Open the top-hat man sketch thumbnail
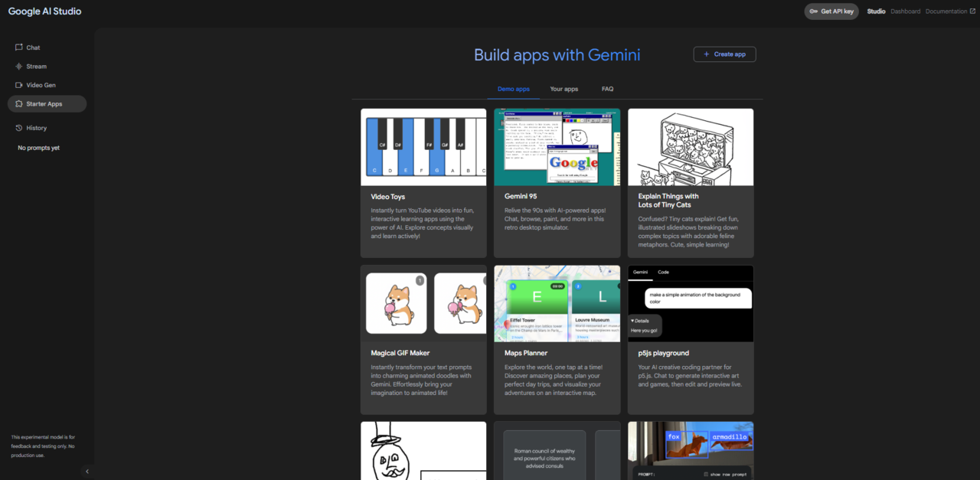 click(x=423, y=451)
